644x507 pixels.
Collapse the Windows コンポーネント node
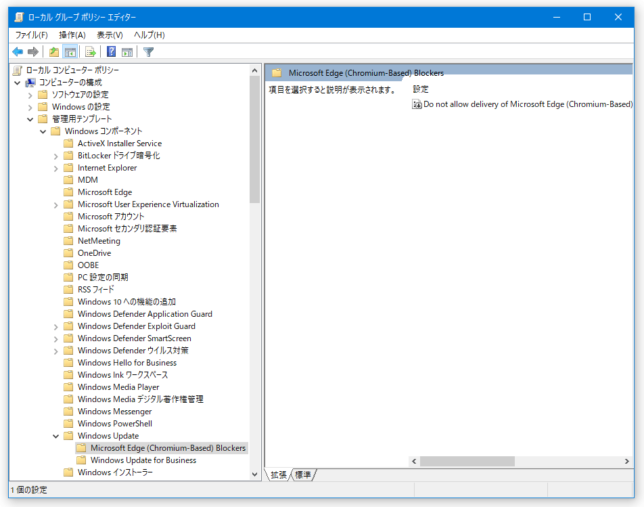coord(43,131)
